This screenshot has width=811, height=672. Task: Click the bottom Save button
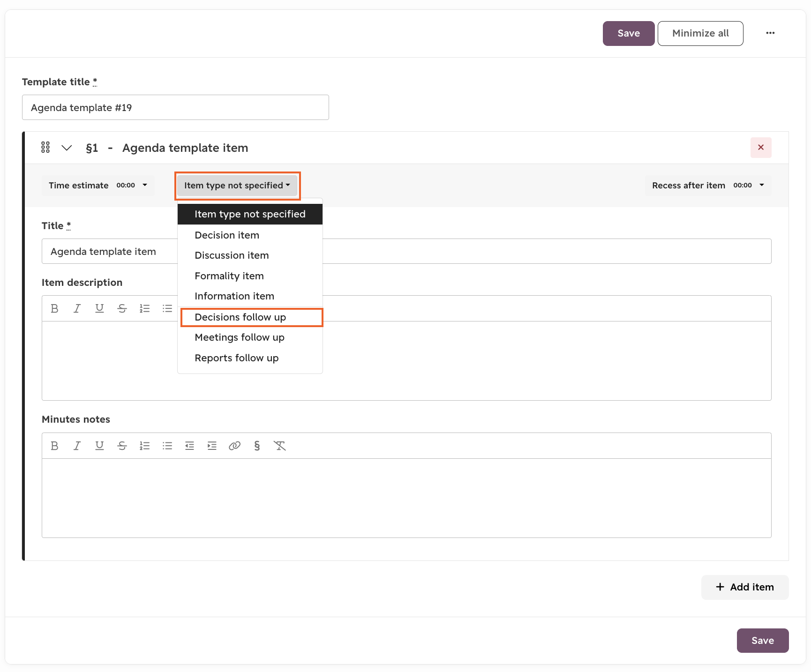point(762,640)
